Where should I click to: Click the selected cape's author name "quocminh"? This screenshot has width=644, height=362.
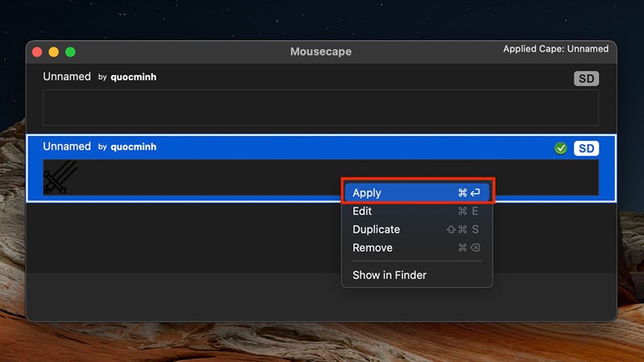point(134,147)
